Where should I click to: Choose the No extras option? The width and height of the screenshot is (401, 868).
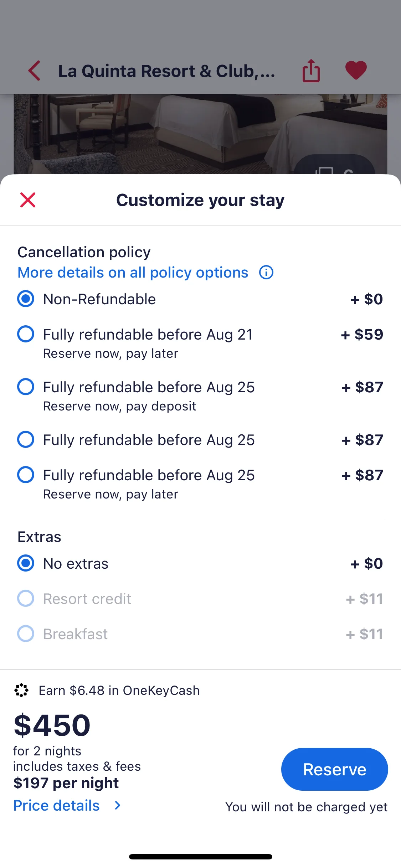pyautogui.click(x=200, y=563)
